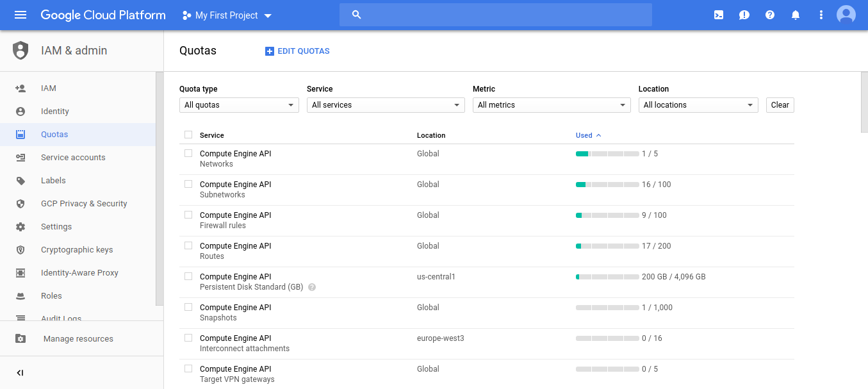Click the help question mark icon
This screenshot has width=868, height=389.
pos(770,15)
